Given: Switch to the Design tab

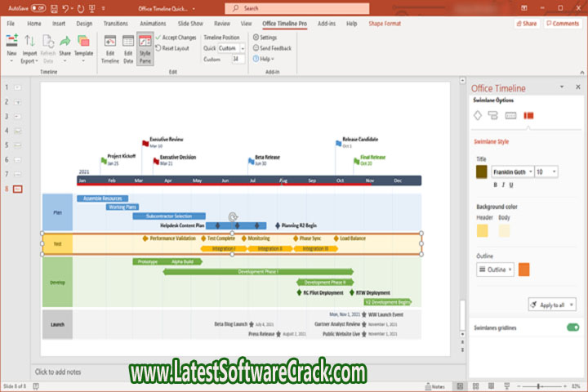Looking at the screenshot, I should 84,24.
